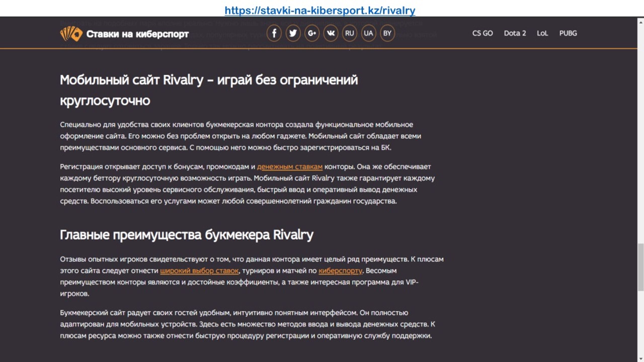Click the scrollbar down arrow
644x362 pixels.
click(x=641, y=358)
